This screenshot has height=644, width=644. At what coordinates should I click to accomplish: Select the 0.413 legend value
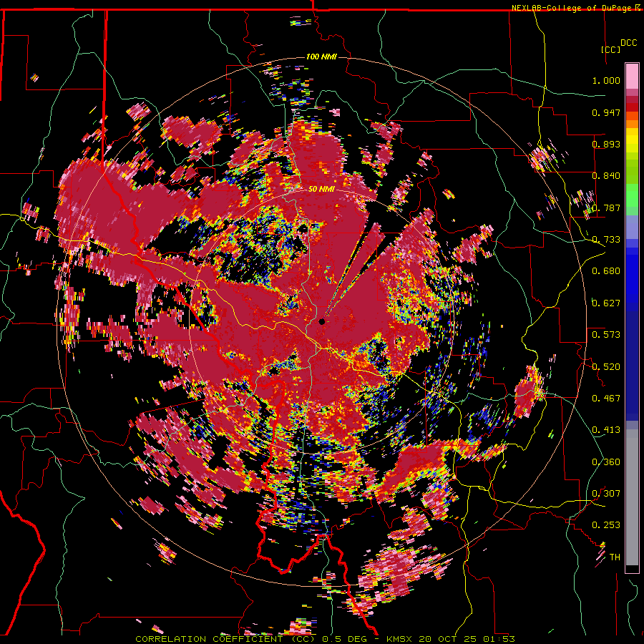pyautogui.click(x=606, y=430)
